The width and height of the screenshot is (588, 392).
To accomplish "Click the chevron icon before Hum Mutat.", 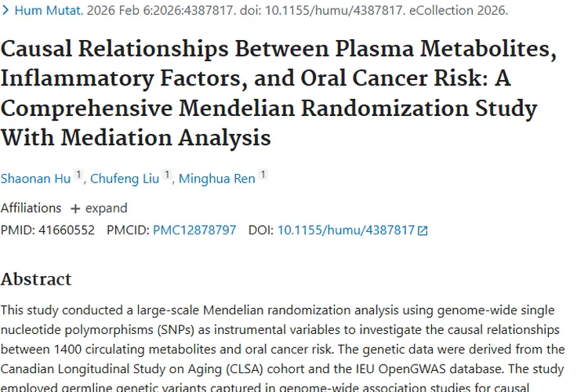I will 6,12.
